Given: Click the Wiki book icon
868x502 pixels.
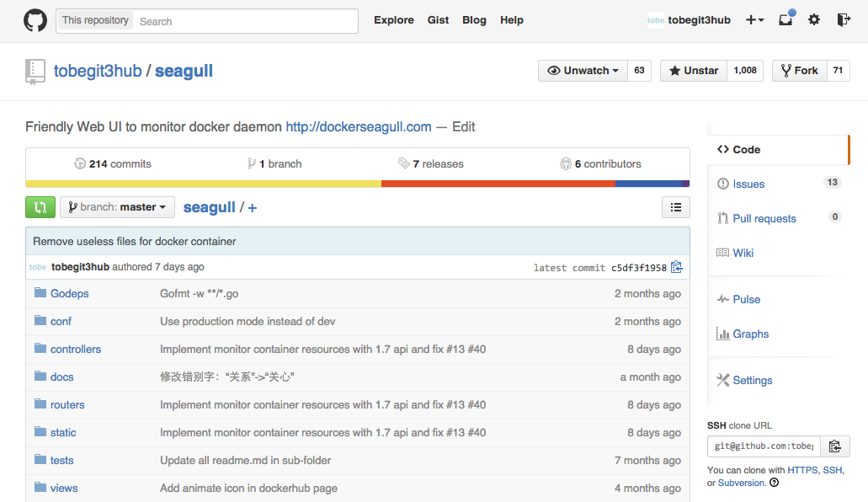Looking at the screenshot, I should coord(723,253).
